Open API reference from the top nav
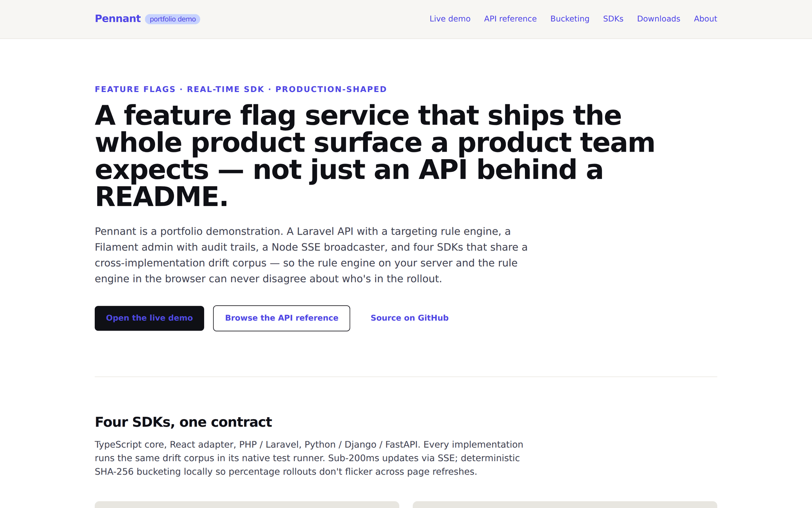812x508 pixels. (x=510, y=19)
